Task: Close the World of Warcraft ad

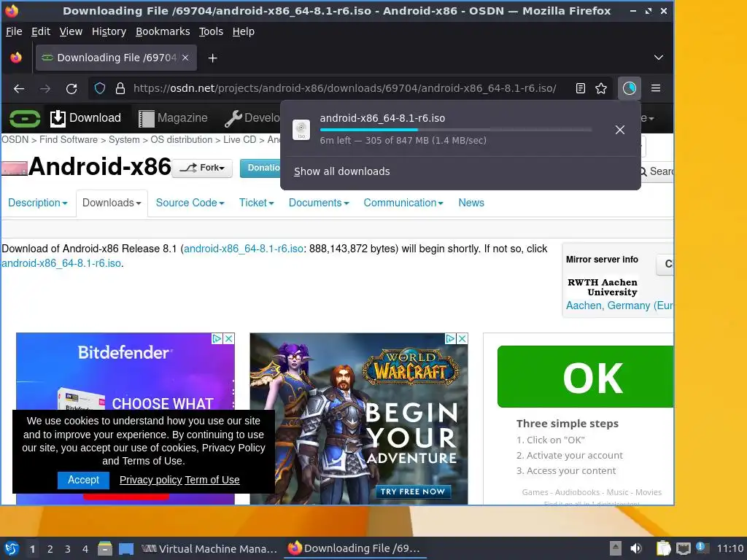Action: [x=462, y=338]
